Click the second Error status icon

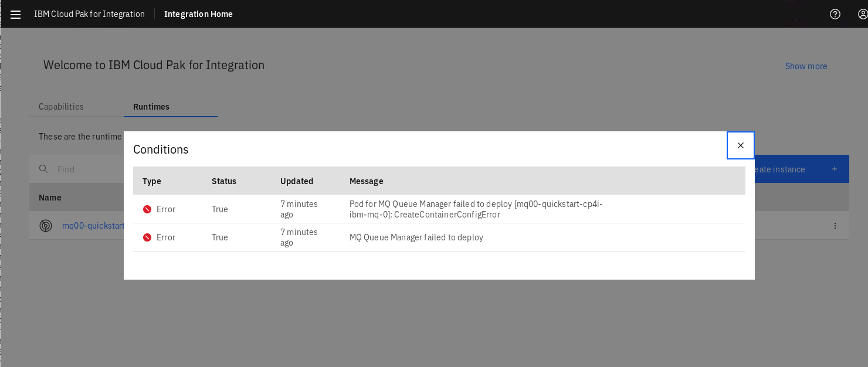pos(147,237)
